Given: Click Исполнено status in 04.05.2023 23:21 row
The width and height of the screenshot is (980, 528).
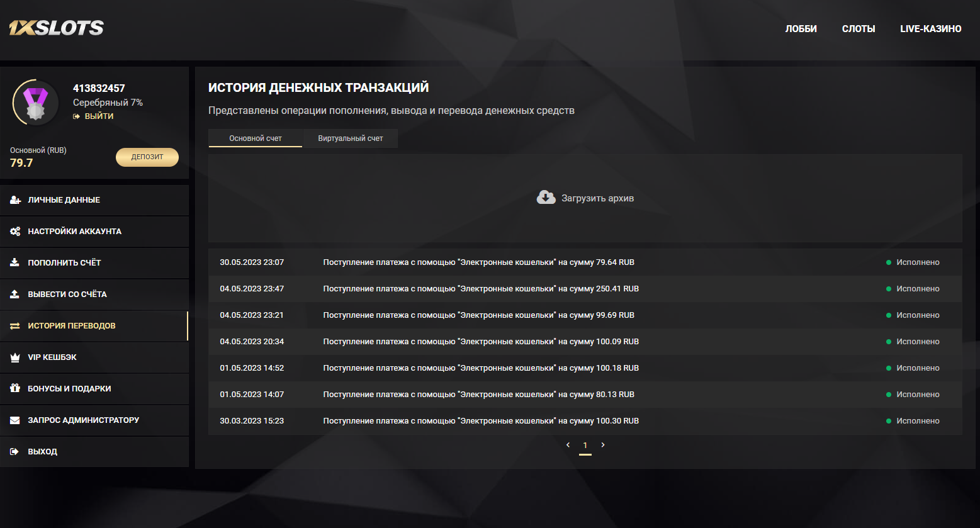Looking at the screenshot, I should 918,315.
